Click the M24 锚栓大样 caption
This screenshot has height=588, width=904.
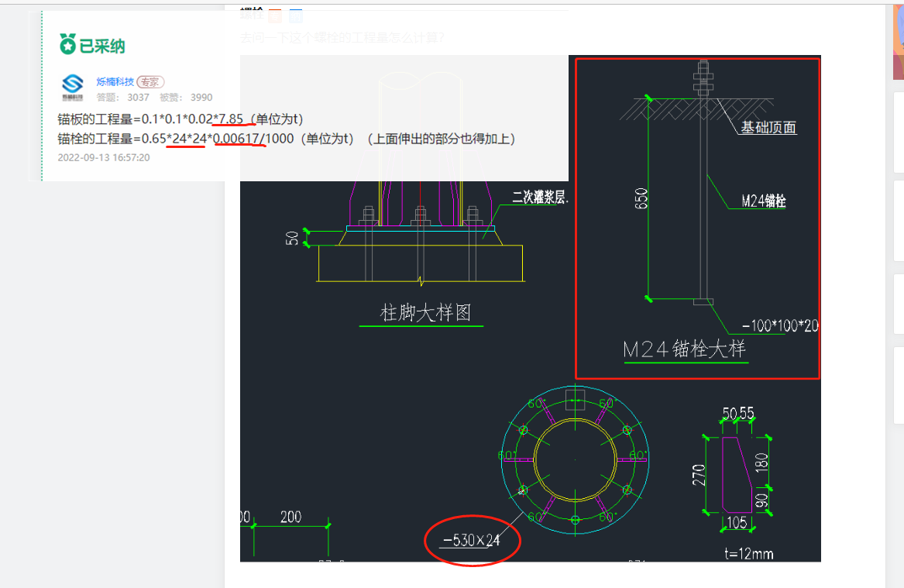pos(684,349)
